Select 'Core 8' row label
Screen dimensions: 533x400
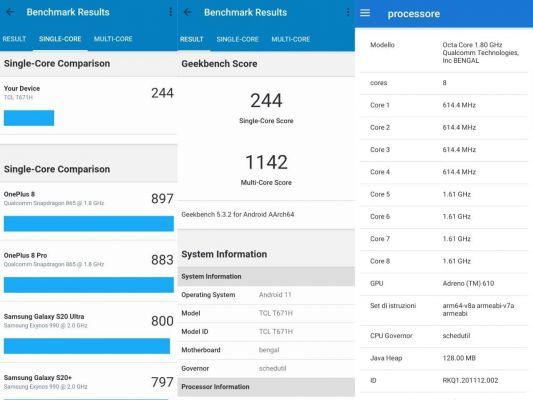click(380, 261)
